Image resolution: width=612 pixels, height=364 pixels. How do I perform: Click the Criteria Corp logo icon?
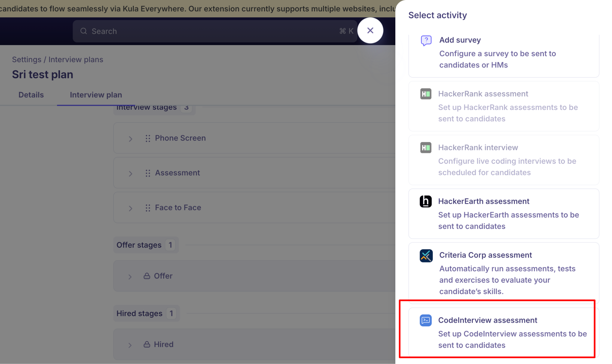point(426,256)
